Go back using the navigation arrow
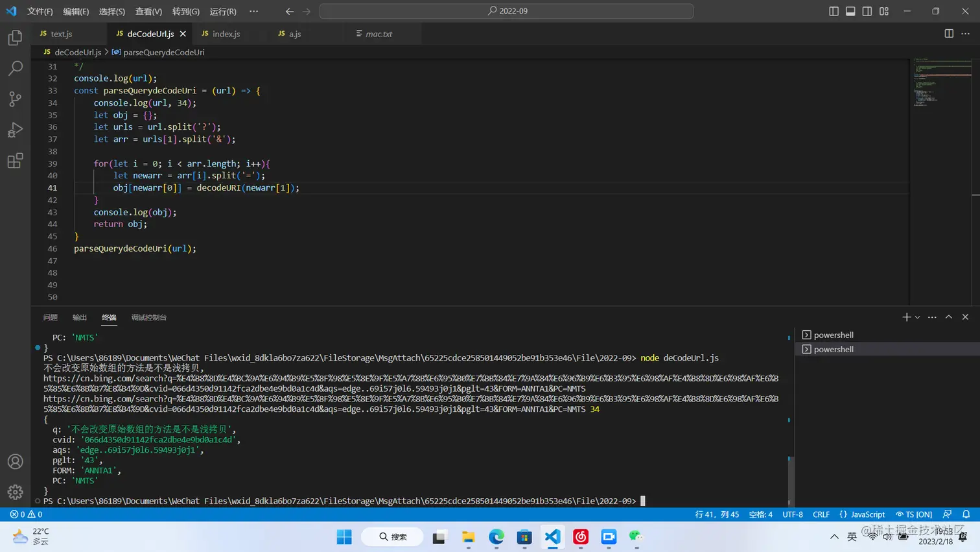Viewport: 980px width, 552px height. click(x=290, y=11)
